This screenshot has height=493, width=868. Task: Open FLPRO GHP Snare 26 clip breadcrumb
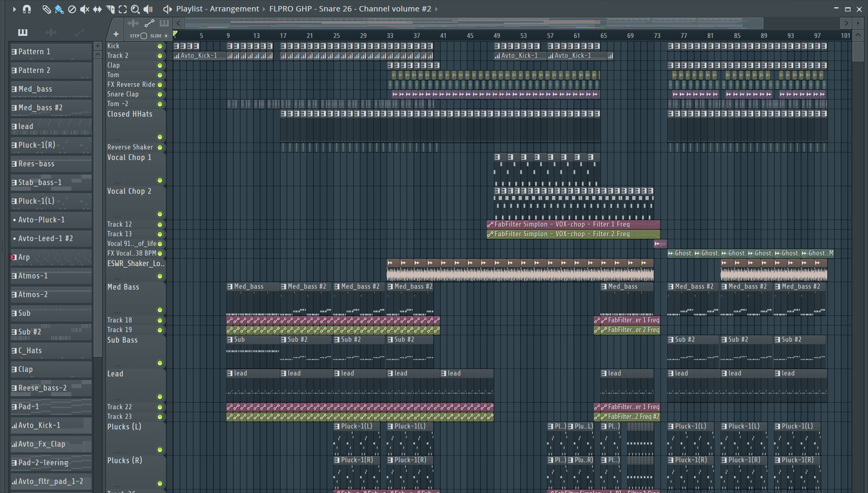coord(350,9)
